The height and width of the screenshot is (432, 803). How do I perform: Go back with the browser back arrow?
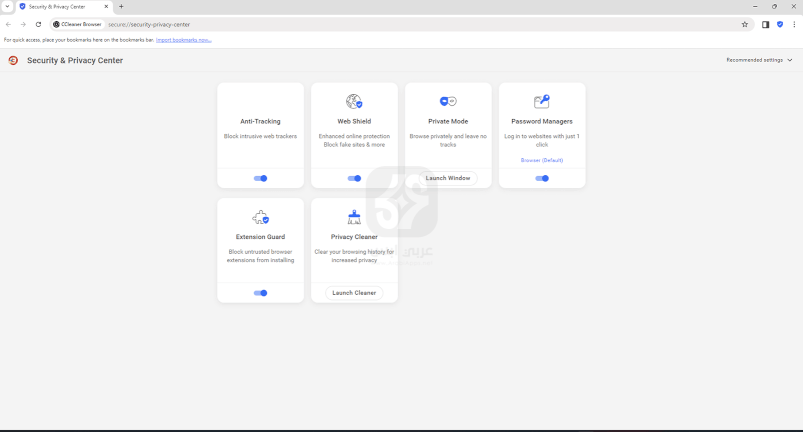(8, 24)
